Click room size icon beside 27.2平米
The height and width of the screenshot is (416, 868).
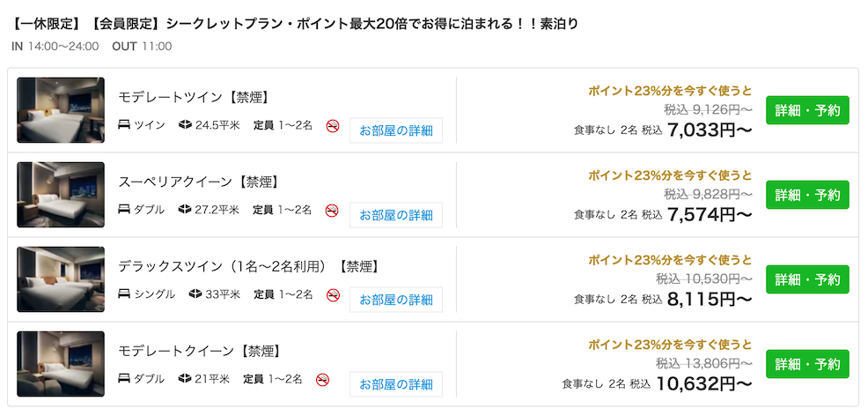click(x=185, y=210)
